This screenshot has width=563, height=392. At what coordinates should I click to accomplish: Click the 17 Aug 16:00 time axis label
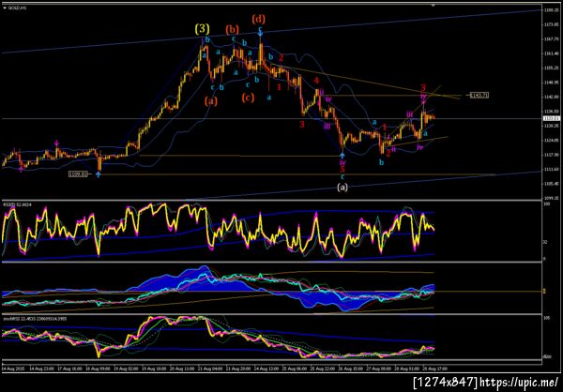click(68, 369)
